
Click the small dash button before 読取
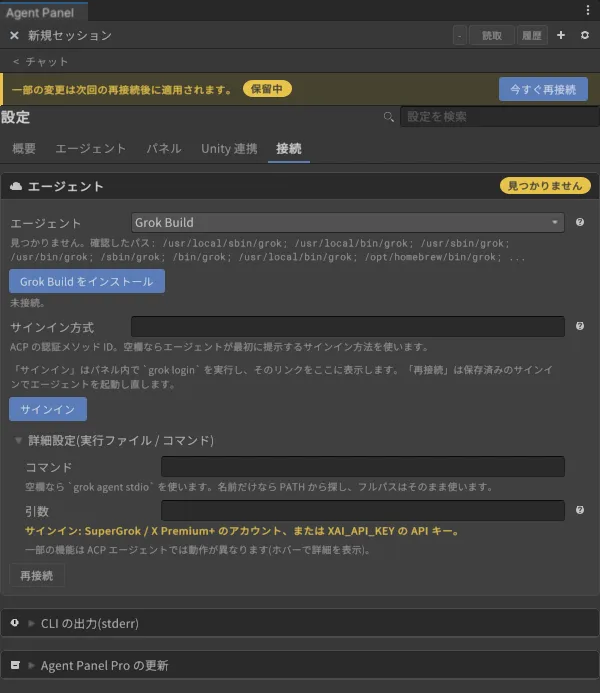coord(459,35)
